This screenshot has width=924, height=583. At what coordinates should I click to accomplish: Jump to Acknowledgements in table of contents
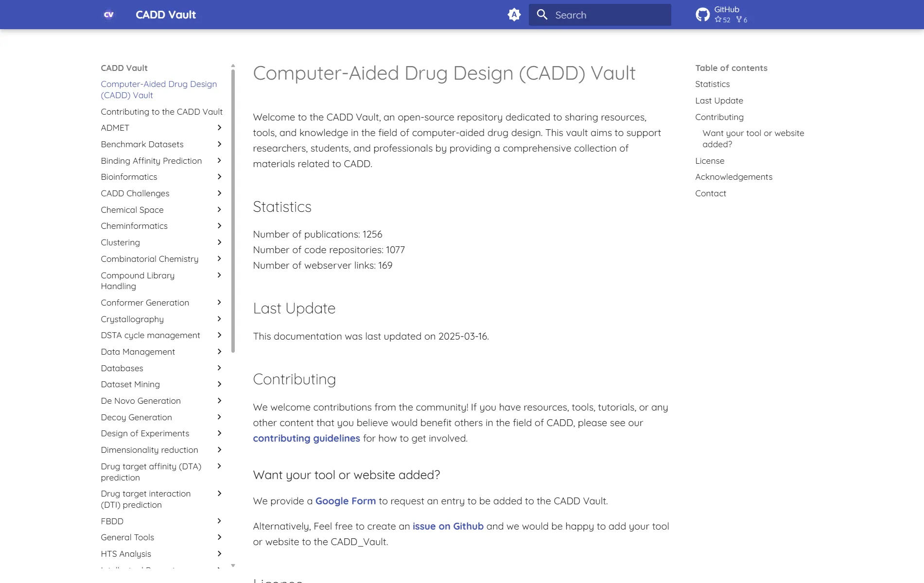tap(733, 177)
